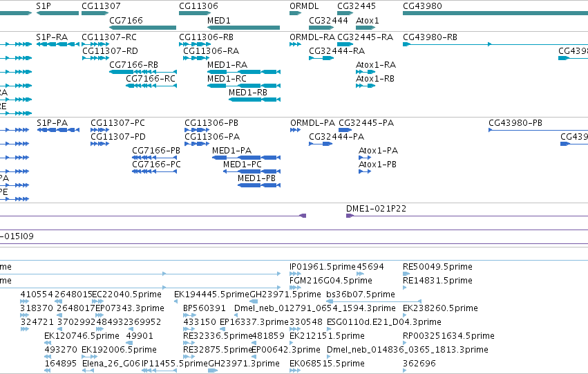
Task: Select the CG7166 gene feature
Action: (142, 28)
